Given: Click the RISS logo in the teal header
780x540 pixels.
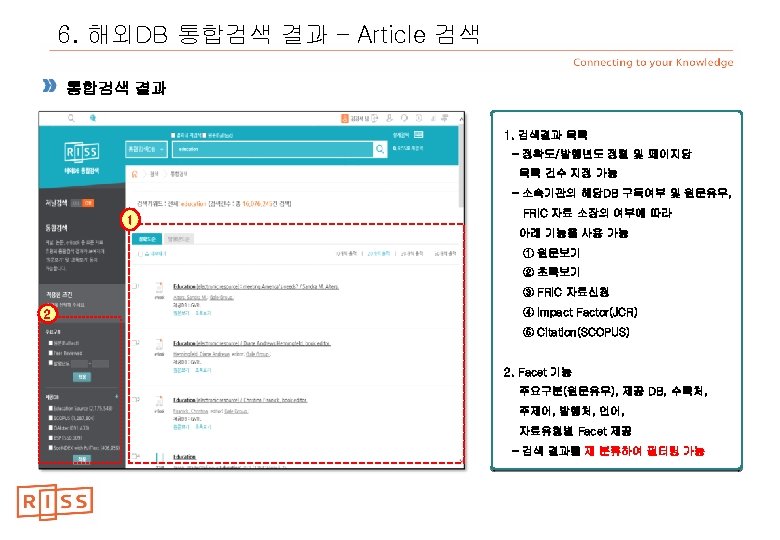Looking at the screenshot, I should tap(82, 152).
